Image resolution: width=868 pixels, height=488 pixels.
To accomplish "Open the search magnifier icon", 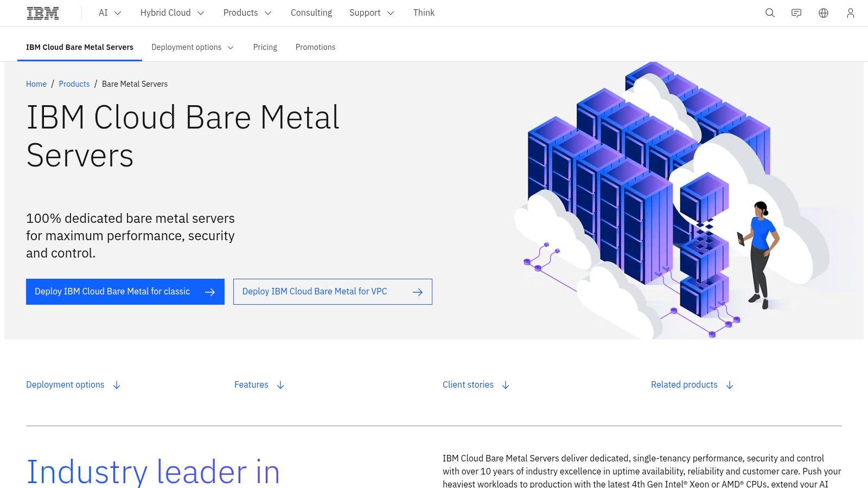I will pyautogui.click(x=770, y=13).
